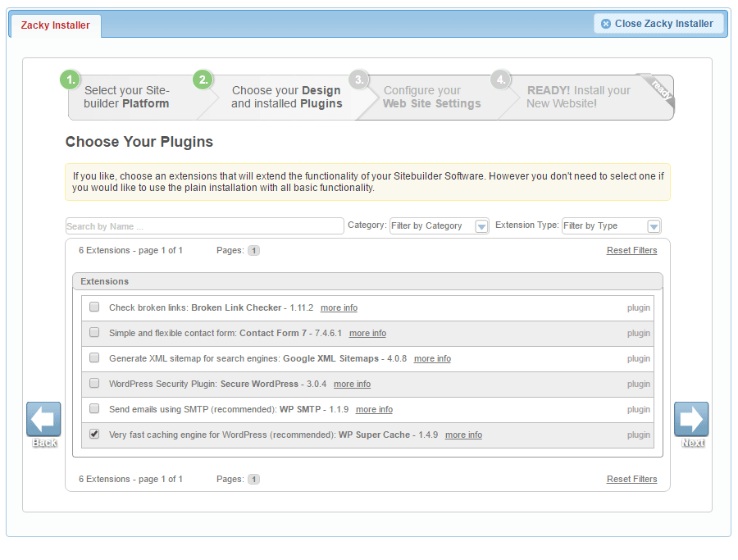738x560 pixels.
Task: Focus the Search by Name field
Action: tap(204, 226)
